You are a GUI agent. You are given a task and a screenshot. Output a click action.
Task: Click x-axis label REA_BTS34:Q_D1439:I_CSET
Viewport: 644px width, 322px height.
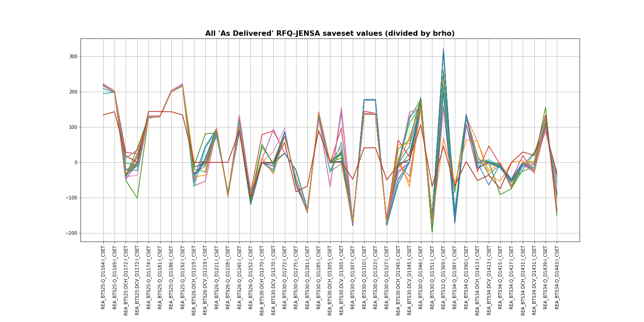point(546,277)
